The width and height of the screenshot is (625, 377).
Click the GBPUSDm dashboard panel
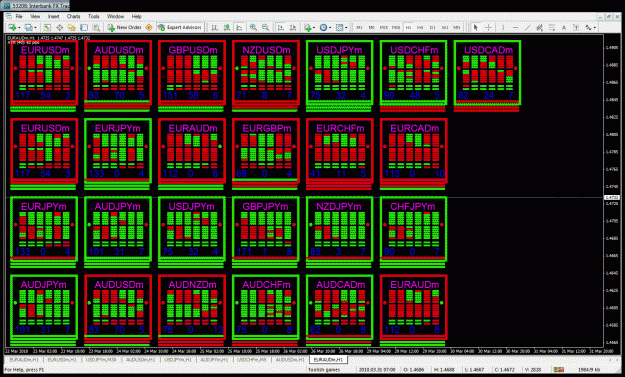(x=192, y=72)
